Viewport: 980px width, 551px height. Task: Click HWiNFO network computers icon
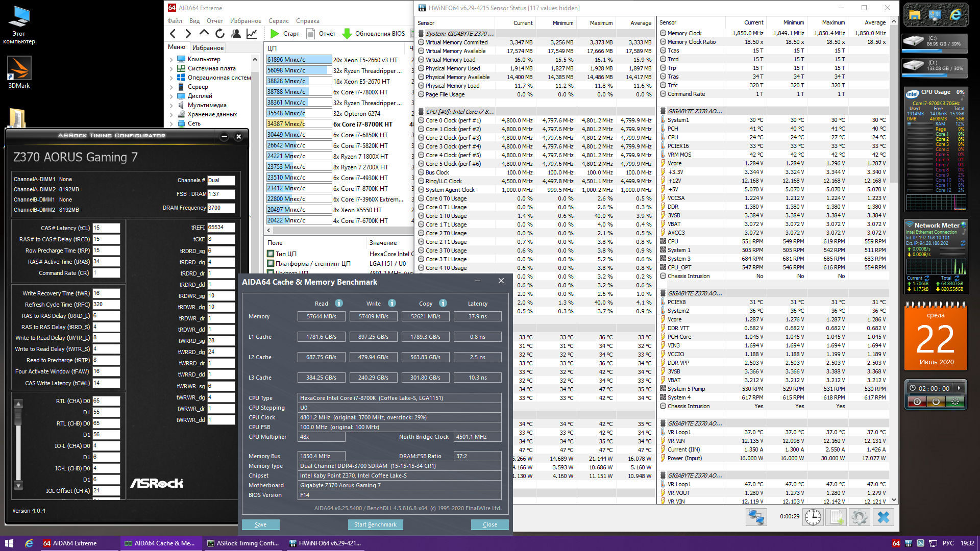tap(756, 517)
